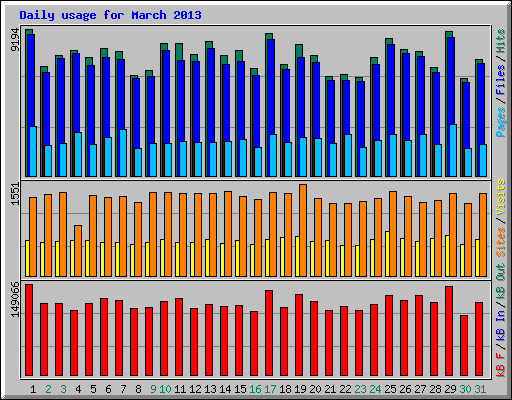Click the 'Visits' legend label

tap(501, 197)
